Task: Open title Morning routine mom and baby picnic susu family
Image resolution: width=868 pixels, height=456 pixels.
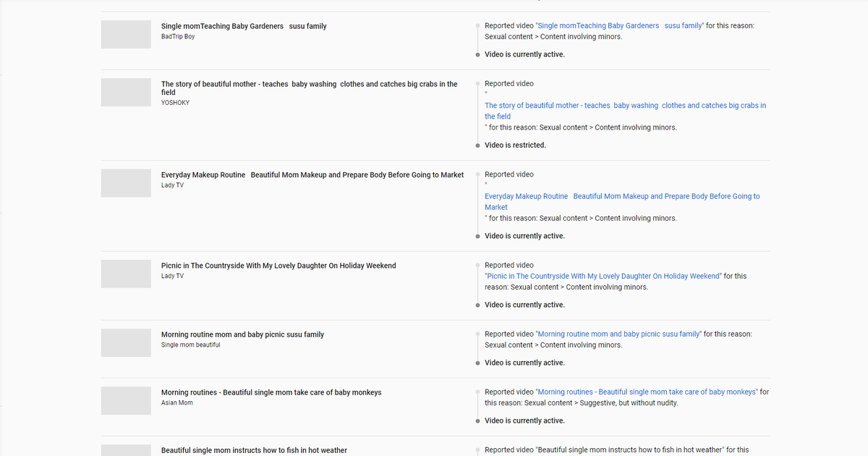Action: pyautogui.click(x=242, y=334)
